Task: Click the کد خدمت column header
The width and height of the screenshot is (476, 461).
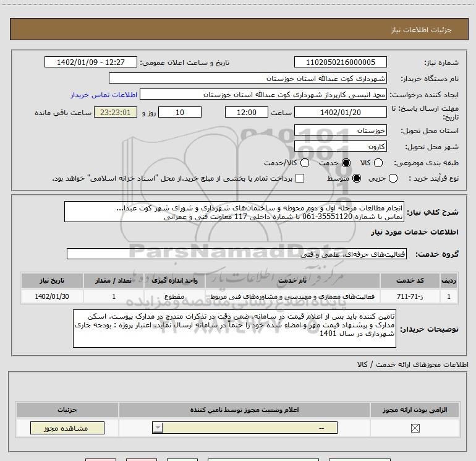Action: 410,280
